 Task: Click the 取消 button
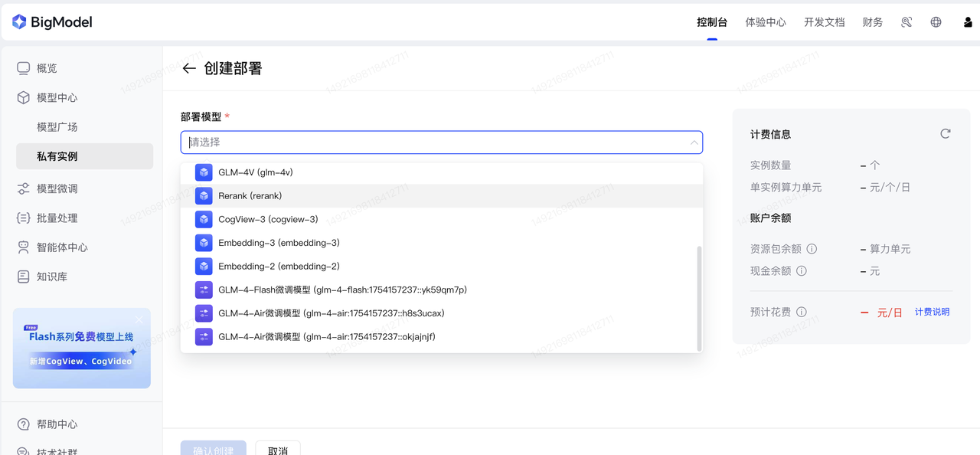pos(278,450)
